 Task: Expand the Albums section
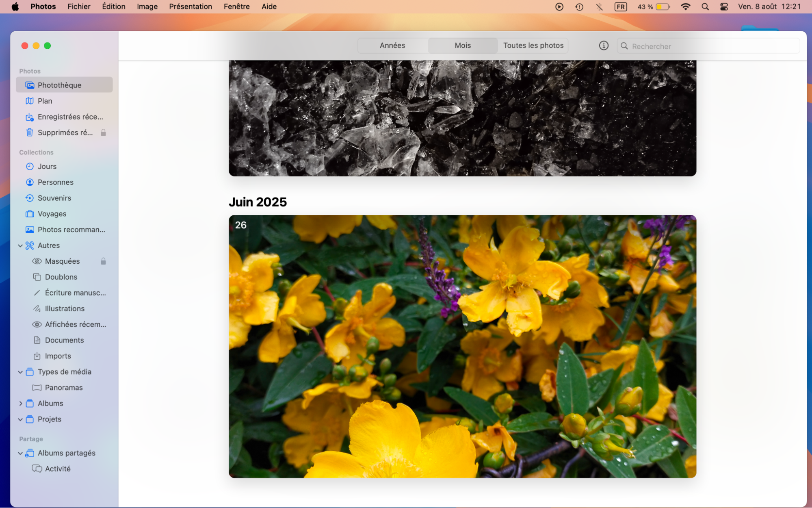tap(21, 403)
